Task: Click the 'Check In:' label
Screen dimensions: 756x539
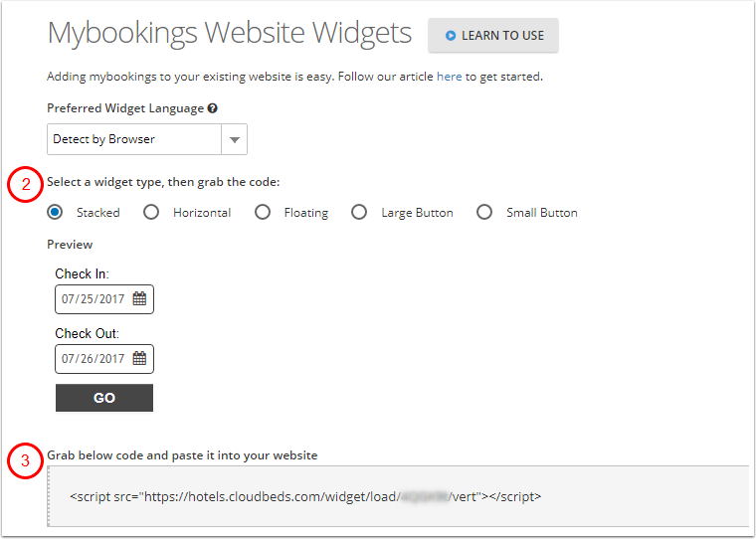Action: tap(82, 273)
